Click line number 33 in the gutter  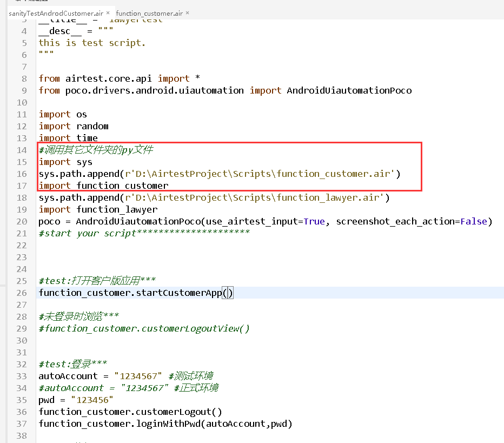tap(22, 376)
